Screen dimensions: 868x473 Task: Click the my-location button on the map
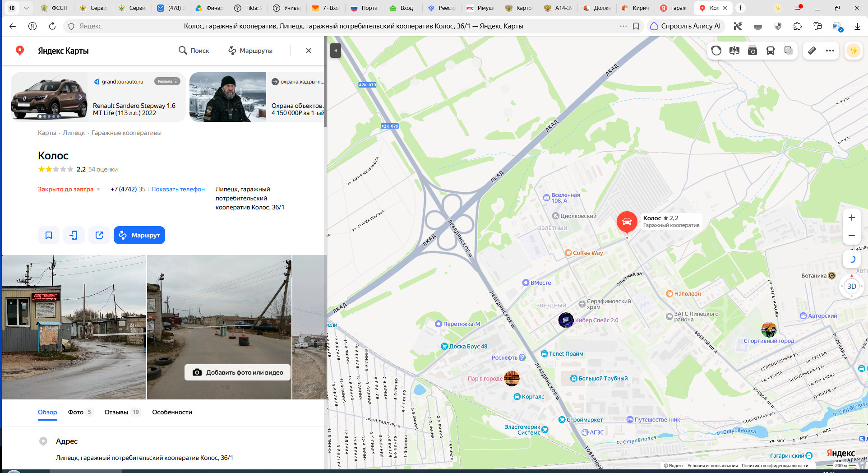(852, 259)
